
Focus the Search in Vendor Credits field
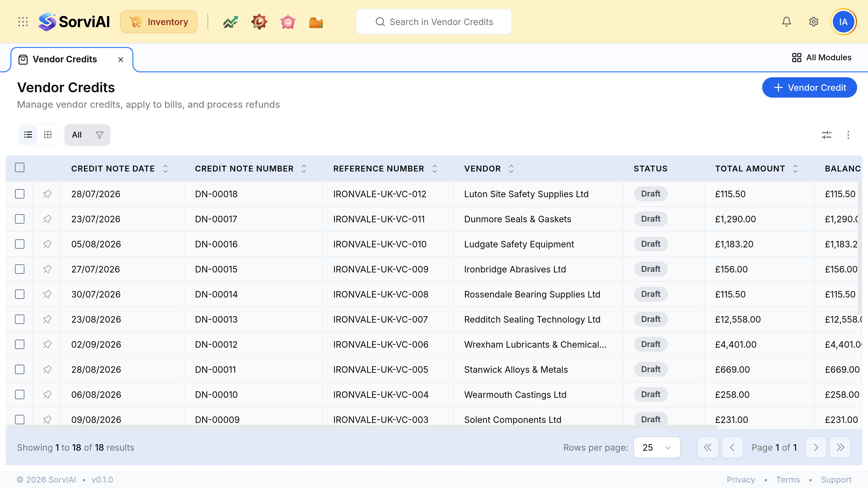(x=434, y=22)
